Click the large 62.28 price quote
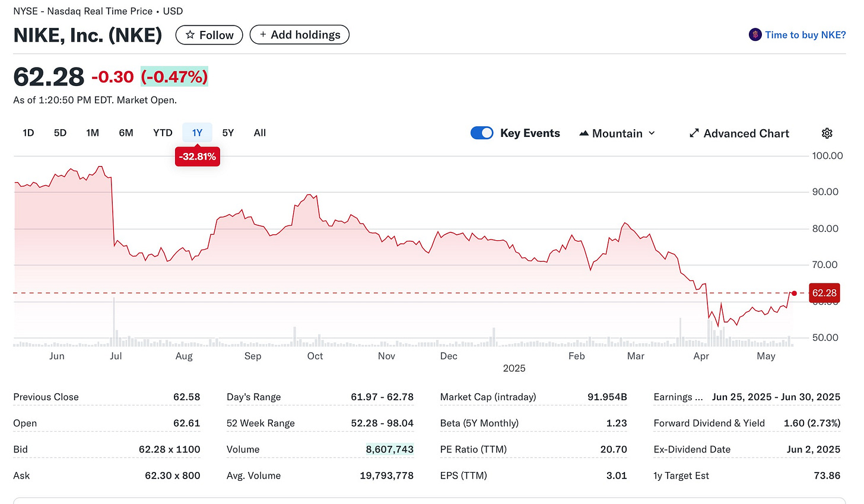This screenshot has height=504, width=864. 49,77
